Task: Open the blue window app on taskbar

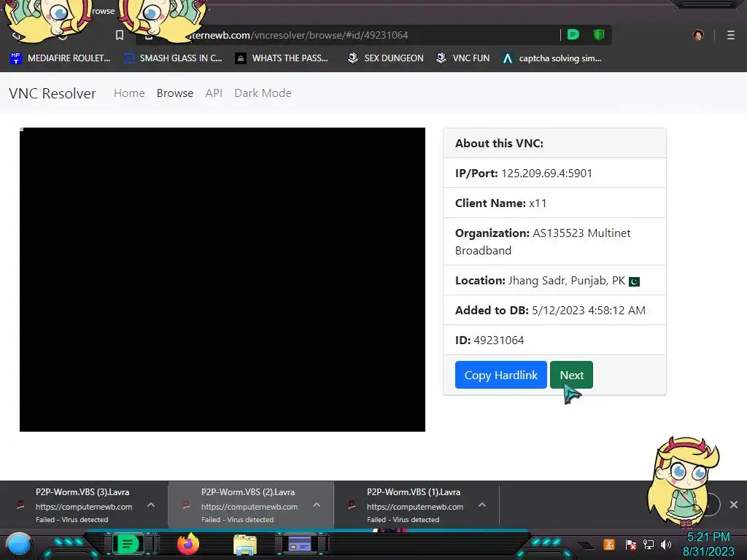Action: tap(300, 544)
